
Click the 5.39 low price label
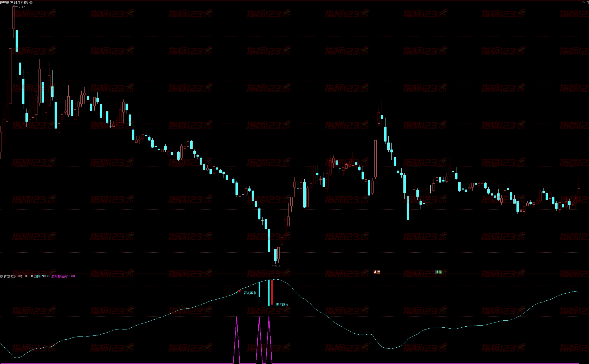[278, 266]
